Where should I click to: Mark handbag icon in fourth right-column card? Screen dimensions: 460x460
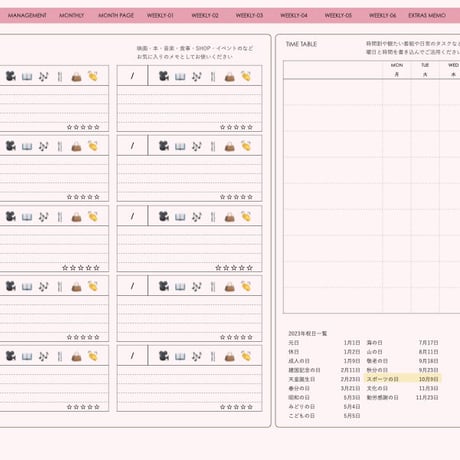[x=230, y=287]
